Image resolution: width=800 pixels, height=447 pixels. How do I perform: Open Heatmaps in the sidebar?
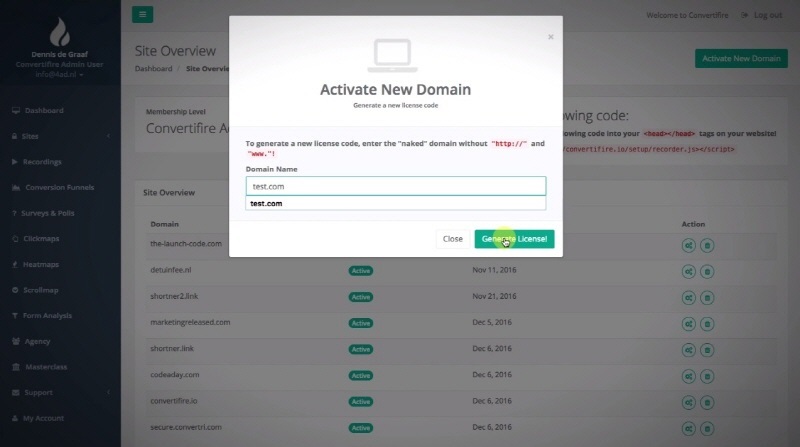[x=40, y=264]
